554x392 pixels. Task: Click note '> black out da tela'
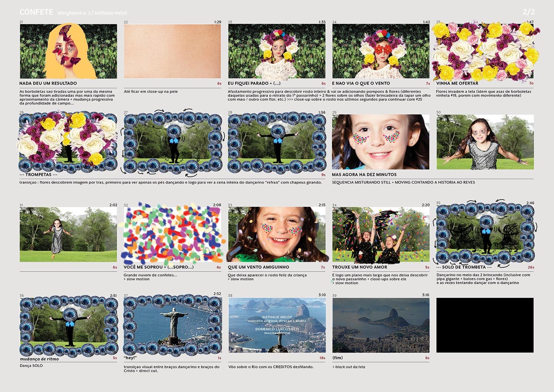(x=349, y=367)
